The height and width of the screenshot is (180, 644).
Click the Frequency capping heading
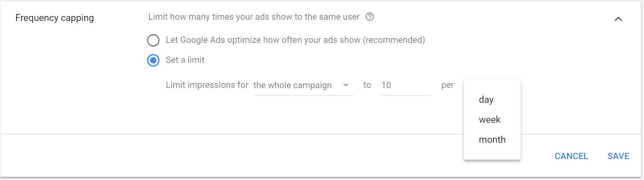pyautogui.click(x=55, y=18)
